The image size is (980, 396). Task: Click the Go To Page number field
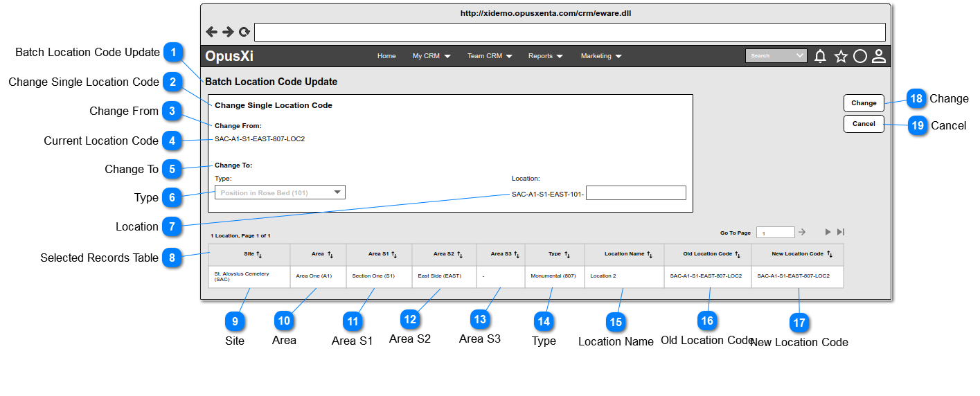click(776, 233)
